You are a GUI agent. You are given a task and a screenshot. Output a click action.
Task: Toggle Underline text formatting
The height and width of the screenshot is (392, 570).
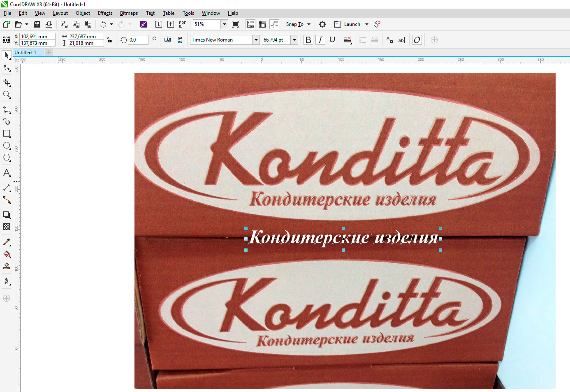point(332,40)
